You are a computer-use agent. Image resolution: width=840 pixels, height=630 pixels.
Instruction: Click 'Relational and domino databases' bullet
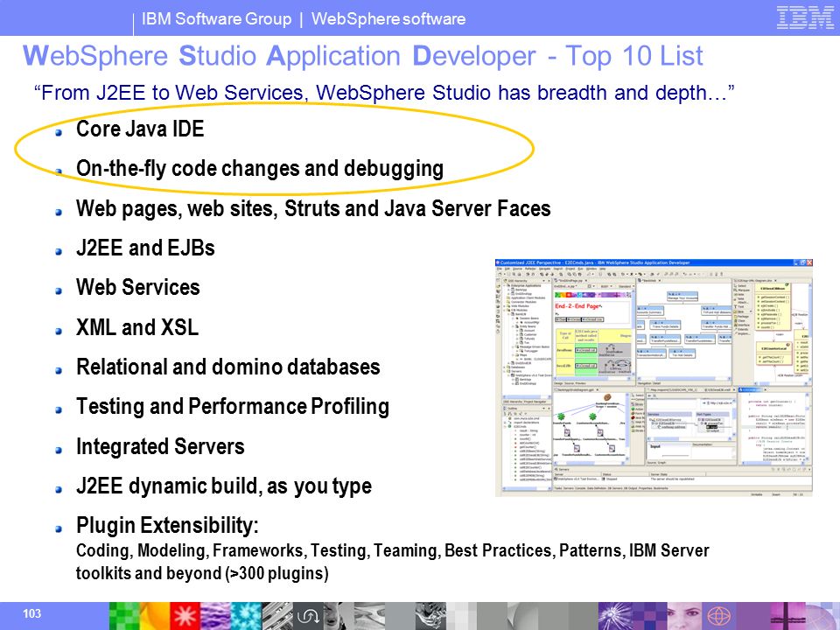(228, 367)
